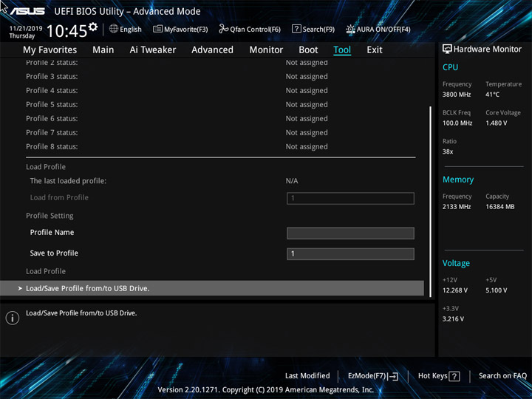Click the EzMode exit arrow icon
The image size is (532, 399).
tap(393, 376)
